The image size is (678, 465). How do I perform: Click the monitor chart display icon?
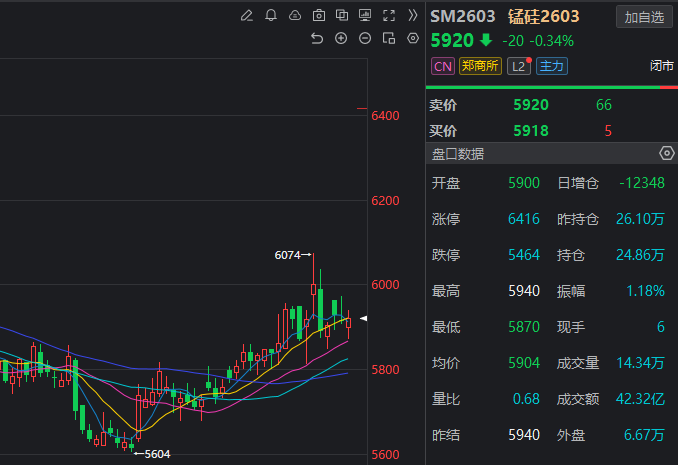tap(365, 16)
